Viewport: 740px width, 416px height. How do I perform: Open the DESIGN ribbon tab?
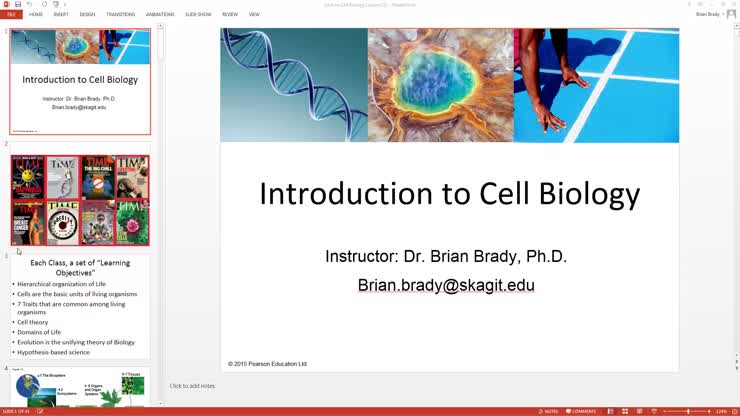point(87,14)
